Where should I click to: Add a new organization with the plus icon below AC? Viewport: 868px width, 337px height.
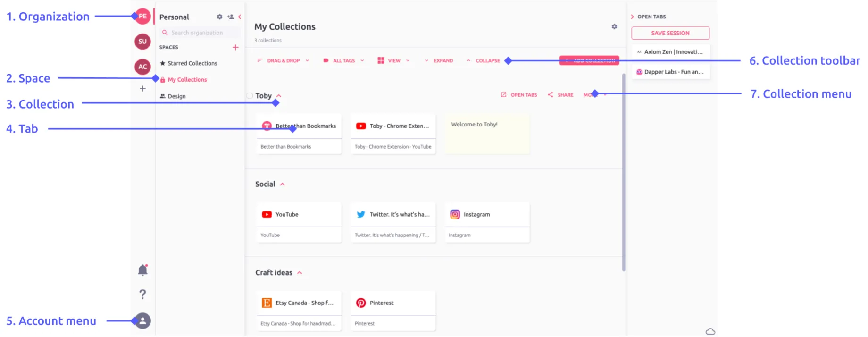tap(142, 89)
